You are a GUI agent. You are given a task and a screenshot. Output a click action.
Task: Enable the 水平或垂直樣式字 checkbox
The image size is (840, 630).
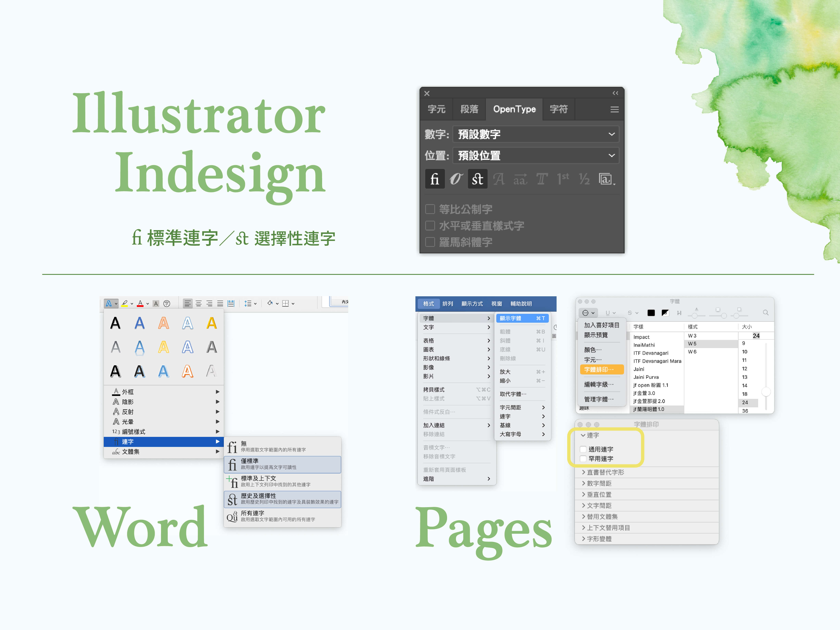tap(430, 226)
